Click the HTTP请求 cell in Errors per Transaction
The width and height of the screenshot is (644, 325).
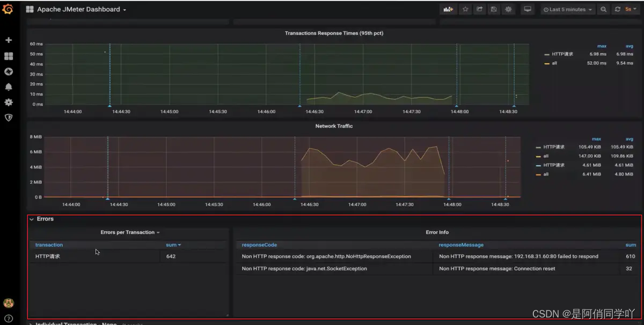[94, 256]
